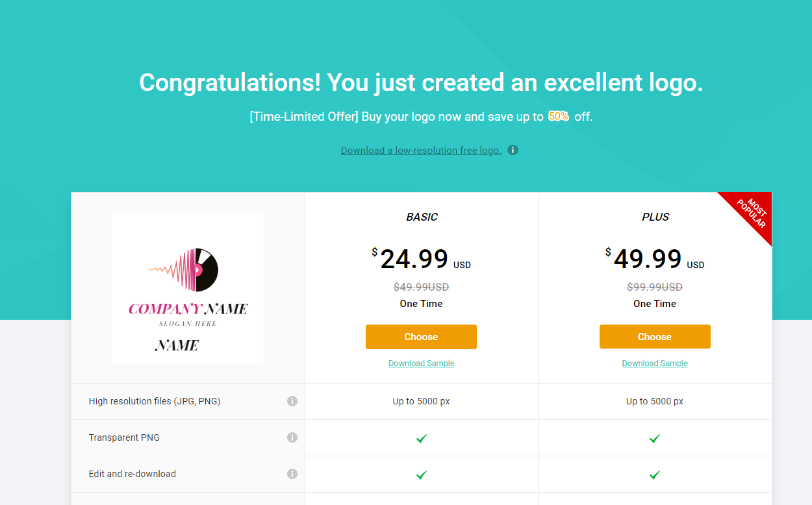This screenshot has height=505, width=812.
Task: Download a low-resolution free logo
Action: click(x=421, y=151)
